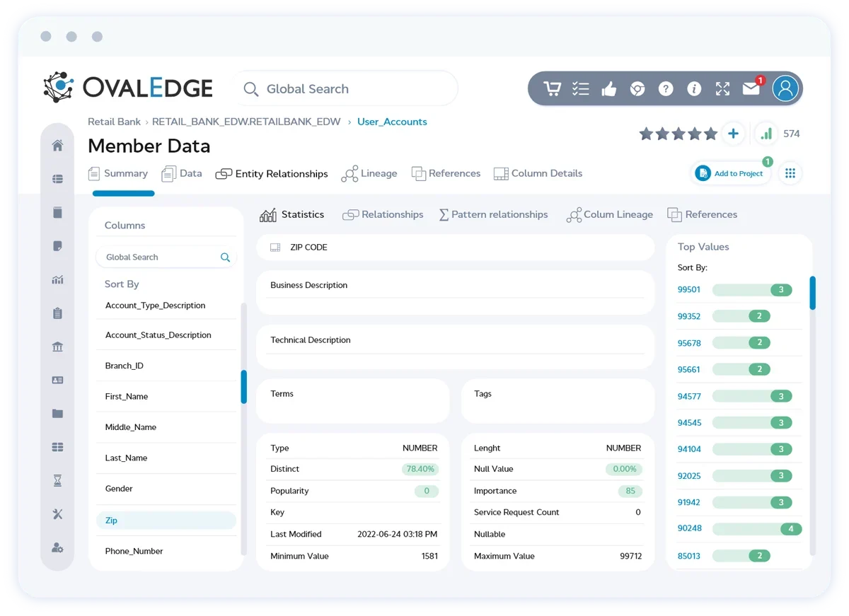The height and width of the screenshot is (616, 849).
Task: Click the Global Search field in header
Action: tap(345, 88)
